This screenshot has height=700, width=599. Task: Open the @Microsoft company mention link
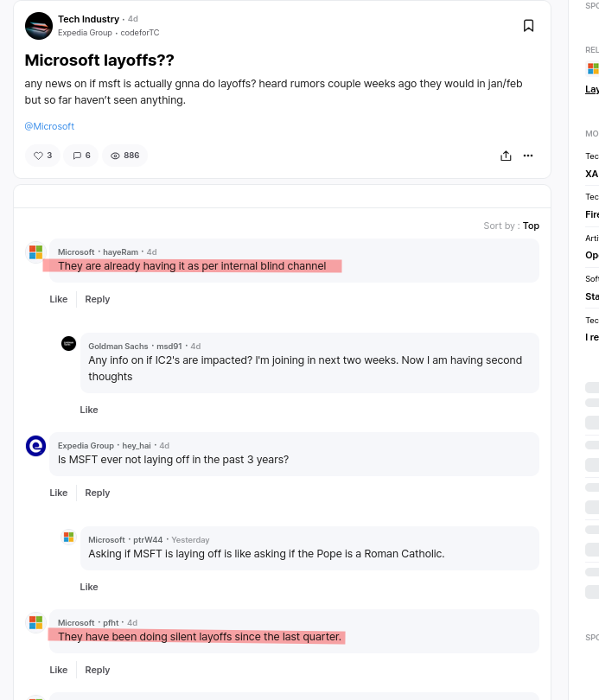49,126
